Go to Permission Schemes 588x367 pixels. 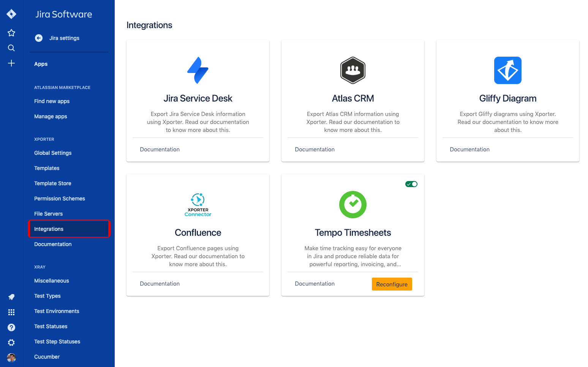(60, 199)
